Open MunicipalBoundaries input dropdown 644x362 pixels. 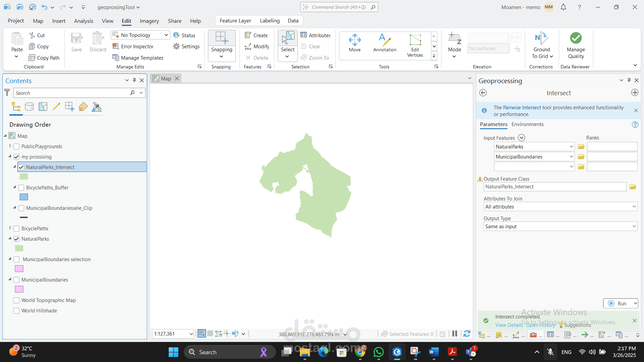(x=571, y=157)
